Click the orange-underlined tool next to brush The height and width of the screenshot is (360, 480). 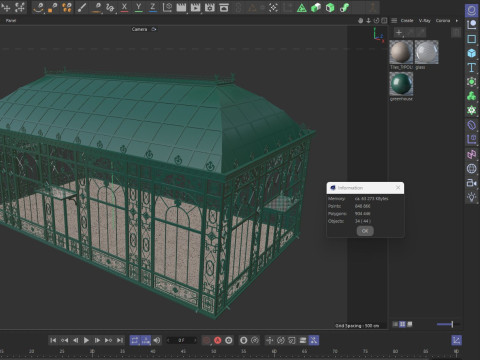coord(96,7)
